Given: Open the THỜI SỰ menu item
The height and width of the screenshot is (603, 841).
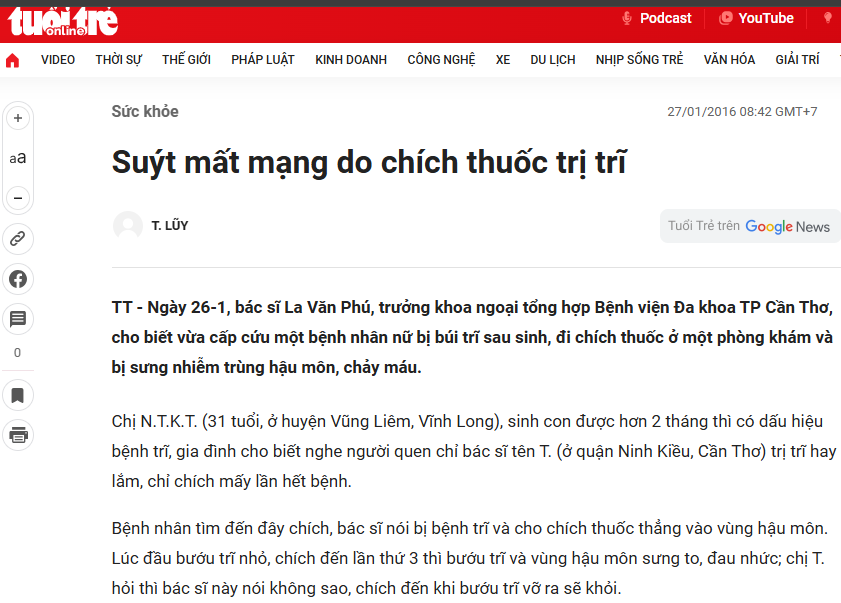Looking at the screenshot, I should 119,60.
